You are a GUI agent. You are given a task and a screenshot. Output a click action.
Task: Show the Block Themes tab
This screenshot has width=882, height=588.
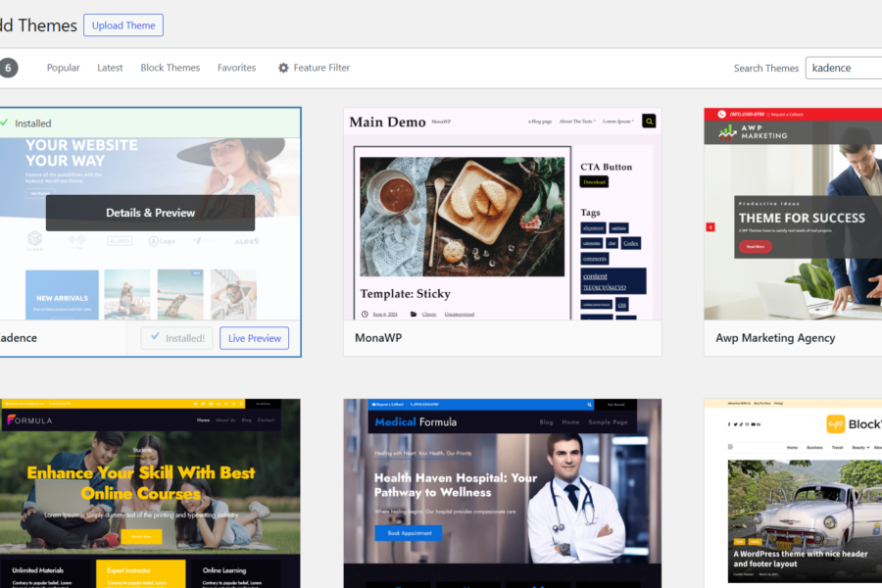tap(170, 68)
